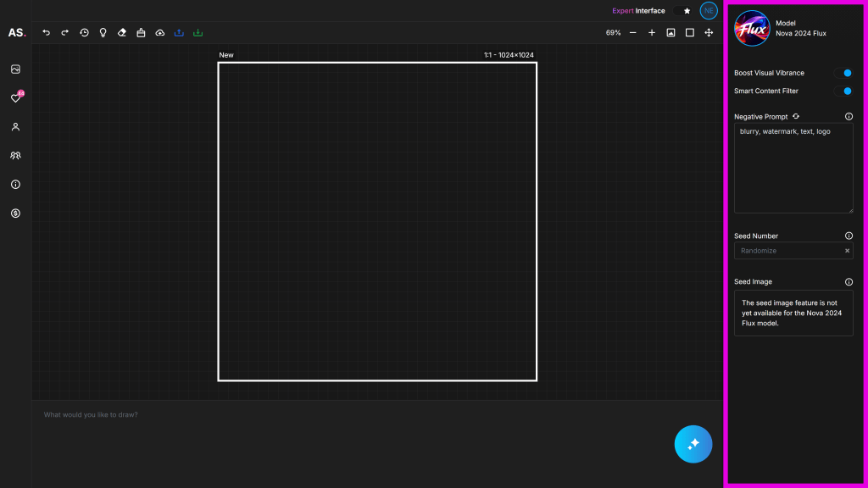Click the Nova 2024 Flux model name
This screenshot has height=488, width=868.
(801, 33)
